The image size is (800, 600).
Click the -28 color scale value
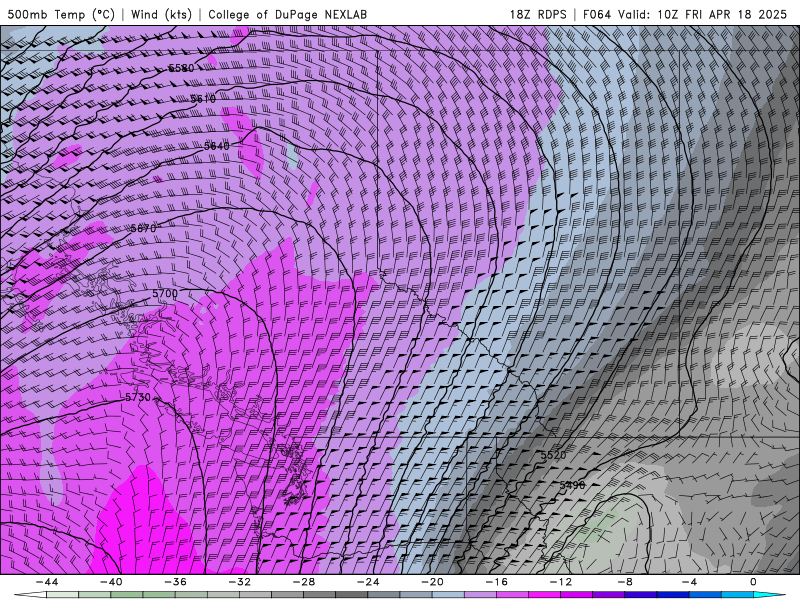[304, 582]
